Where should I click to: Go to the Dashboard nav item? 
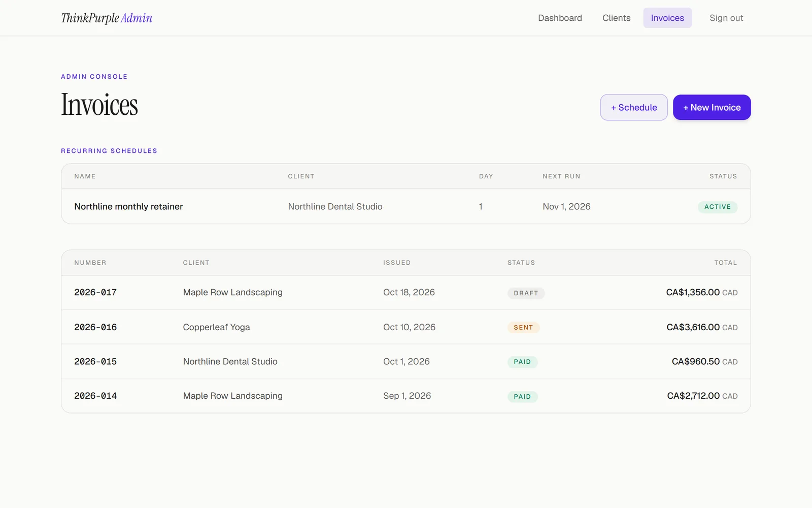[560, 18]
